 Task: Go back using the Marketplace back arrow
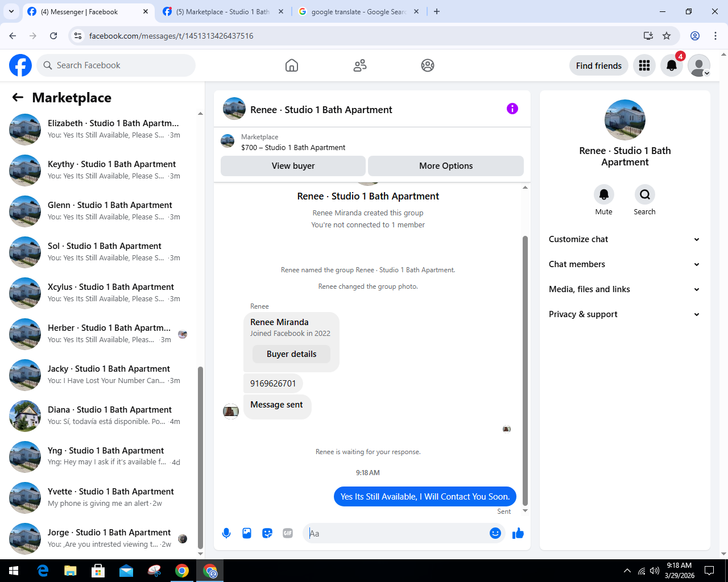[18, 98]
